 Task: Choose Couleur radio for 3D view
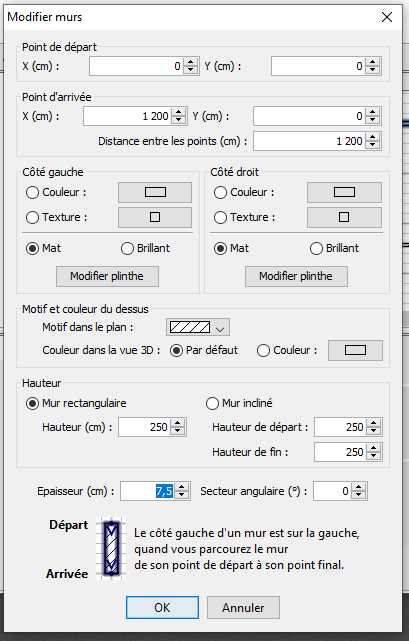(x=263, y=351)
